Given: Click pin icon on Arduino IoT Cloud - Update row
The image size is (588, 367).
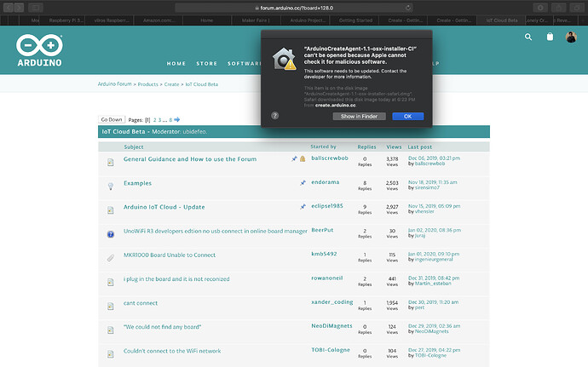Looking at the screenshot, I should (x=303, y=207).
